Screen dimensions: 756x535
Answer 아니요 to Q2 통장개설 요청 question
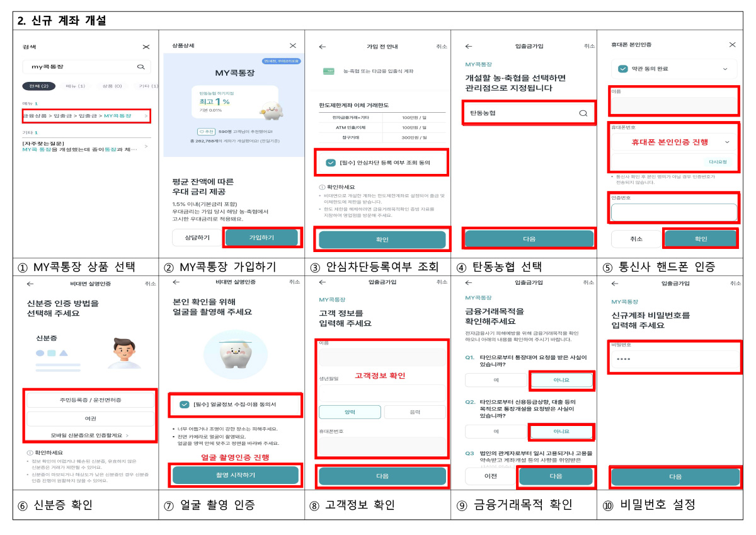561,432
